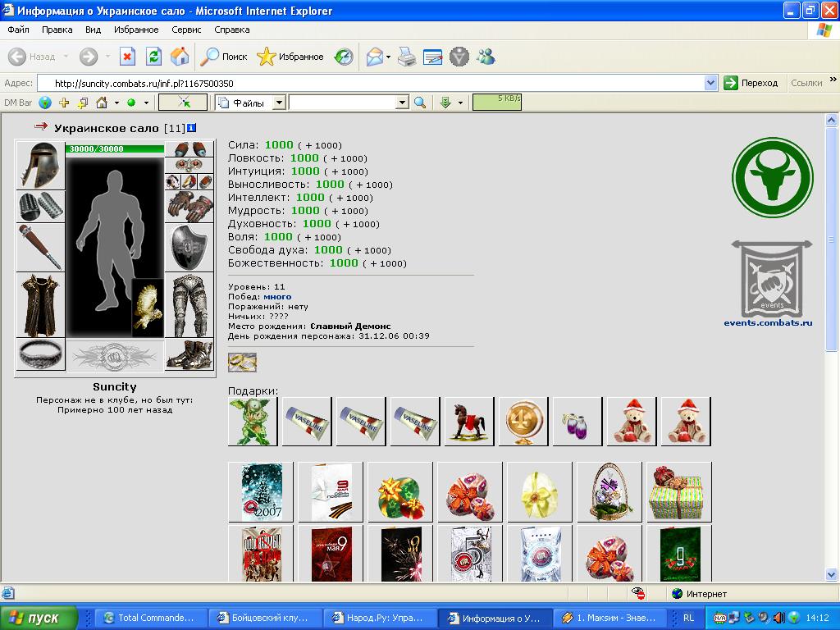Image resolution: width=840 pixels, height=630 pixels.
Task: Click the DM Bar magnifier search icon
Action: [x=420, y=103]
